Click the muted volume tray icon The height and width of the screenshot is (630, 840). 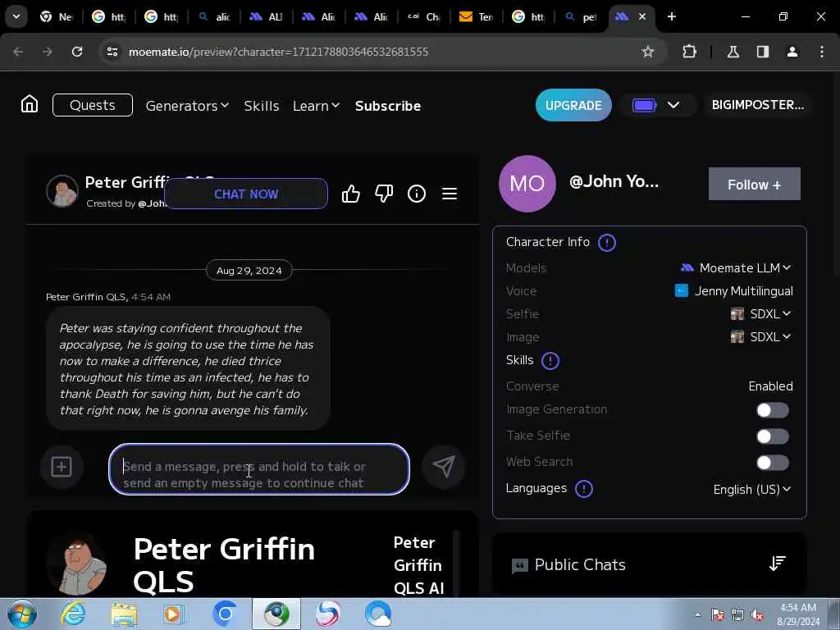[757, 615]
